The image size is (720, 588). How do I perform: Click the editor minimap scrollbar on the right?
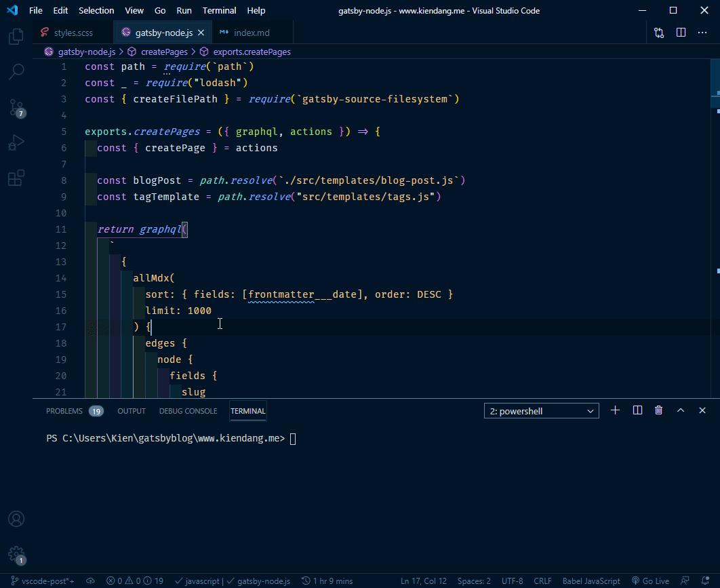tap(715, 229)
